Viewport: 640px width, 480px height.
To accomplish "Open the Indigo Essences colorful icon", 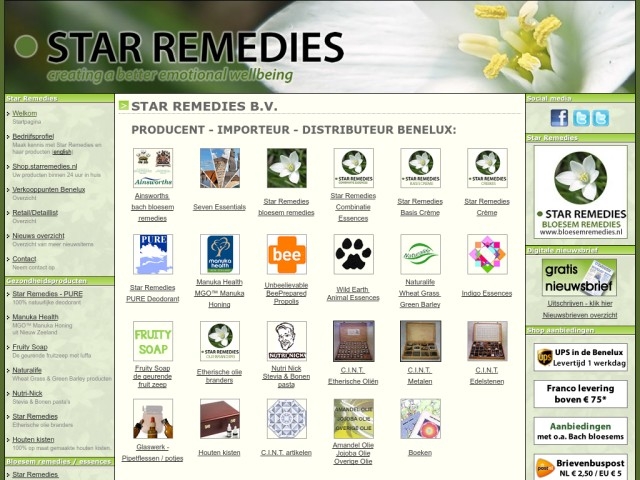I will [x=487, y=254].
